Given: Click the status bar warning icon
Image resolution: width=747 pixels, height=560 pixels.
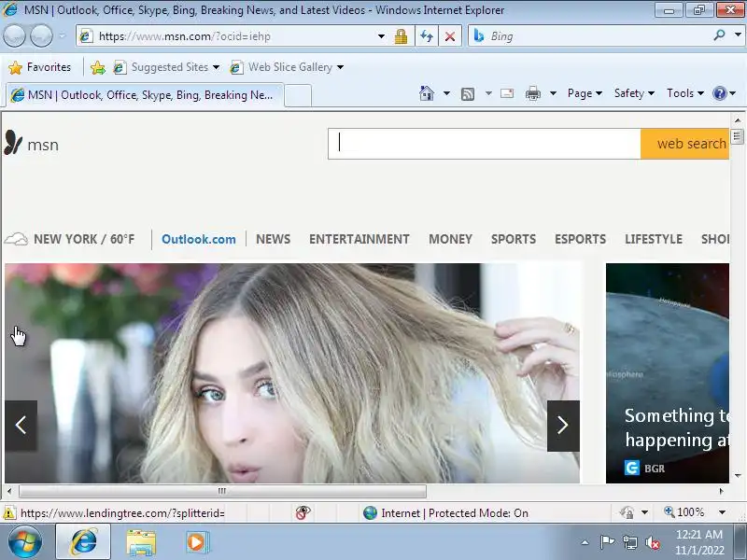Looking at the screenshot, I should pyautogui.click(x=9, y=512).
